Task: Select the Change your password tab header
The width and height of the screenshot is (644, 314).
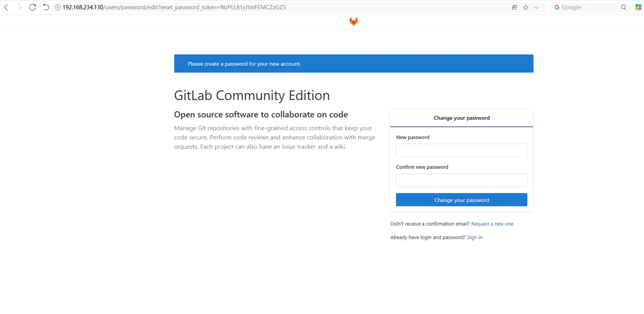Action: tap(461, 118)
